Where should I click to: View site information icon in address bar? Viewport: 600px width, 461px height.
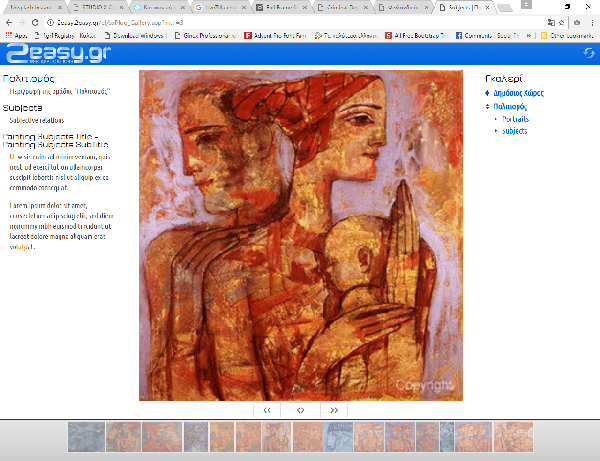tap(50, 23)
